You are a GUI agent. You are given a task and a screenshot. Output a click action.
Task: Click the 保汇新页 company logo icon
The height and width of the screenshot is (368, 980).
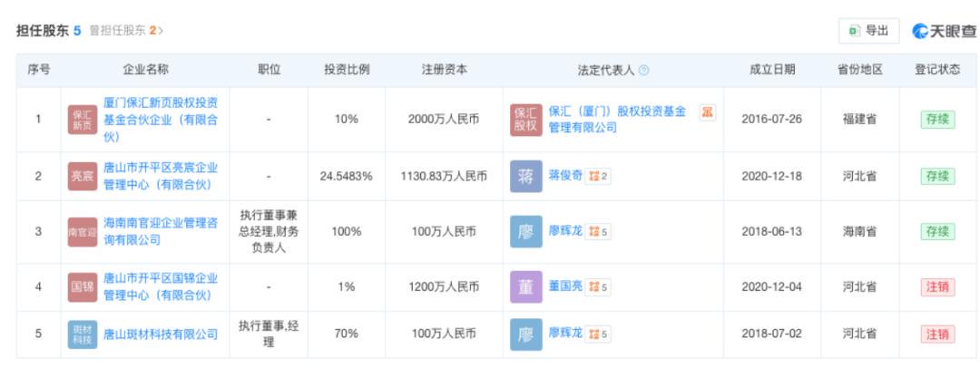pos(82,120)
